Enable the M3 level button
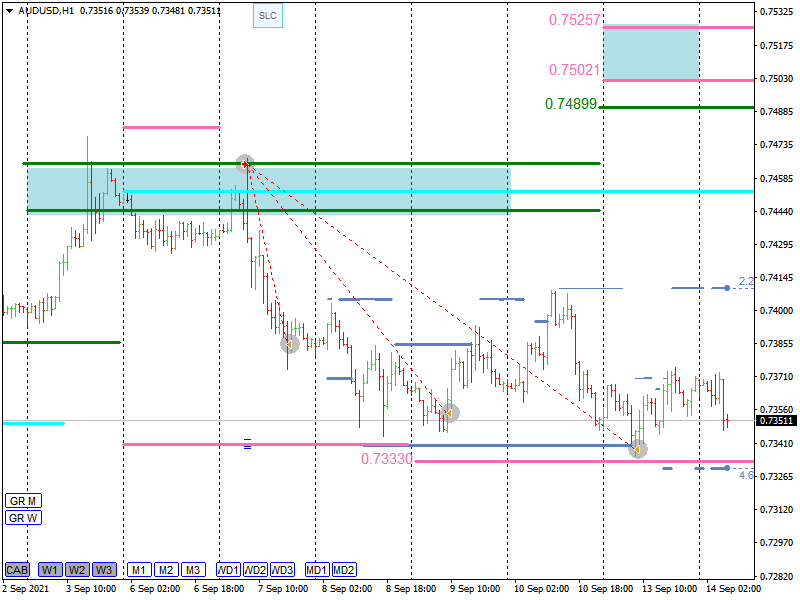800x600 pixels. (193, 570)
